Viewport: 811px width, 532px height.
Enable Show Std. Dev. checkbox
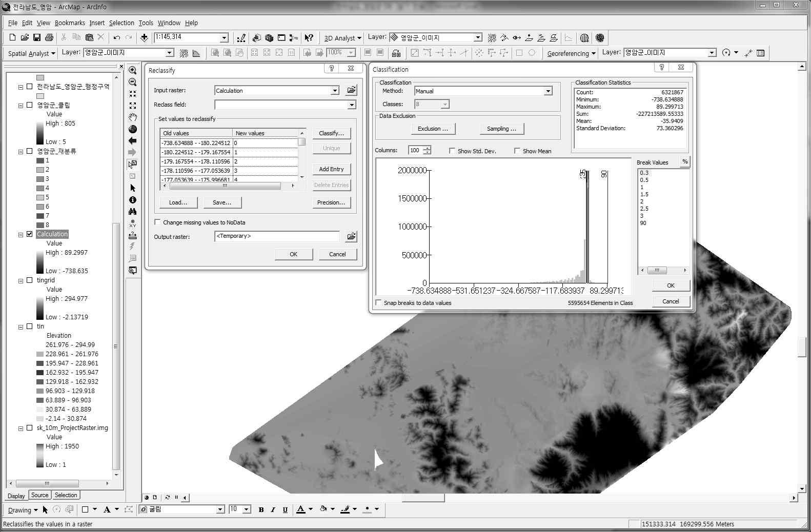coord(452,151)
